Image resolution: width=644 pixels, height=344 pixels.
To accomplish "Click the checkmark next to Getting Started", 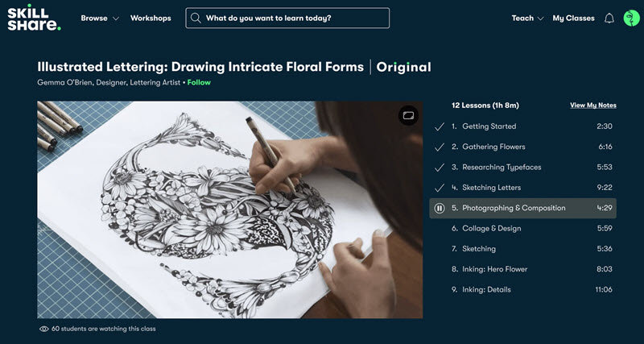I will click(439, 126).
